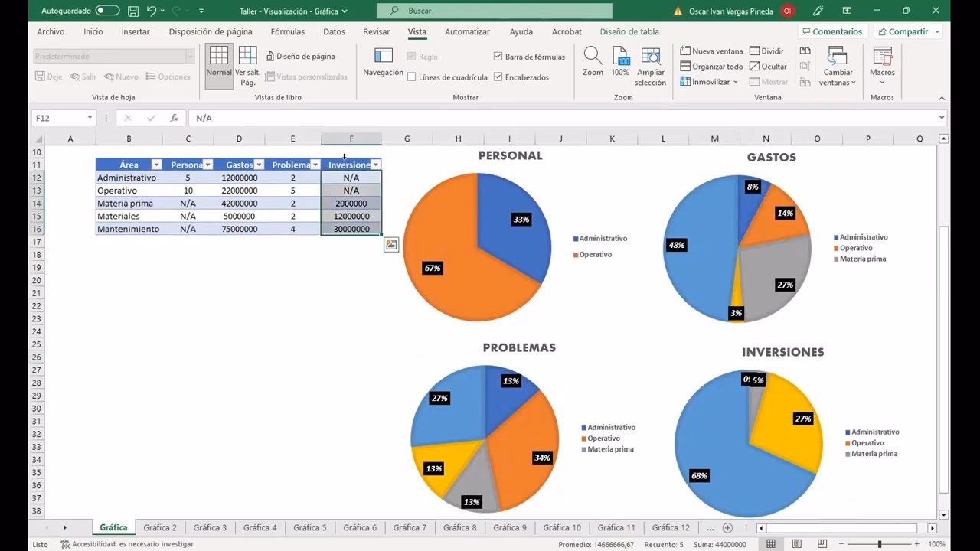
Task: Open the Inversiones column filter dropdown
Action: point(375,164)
